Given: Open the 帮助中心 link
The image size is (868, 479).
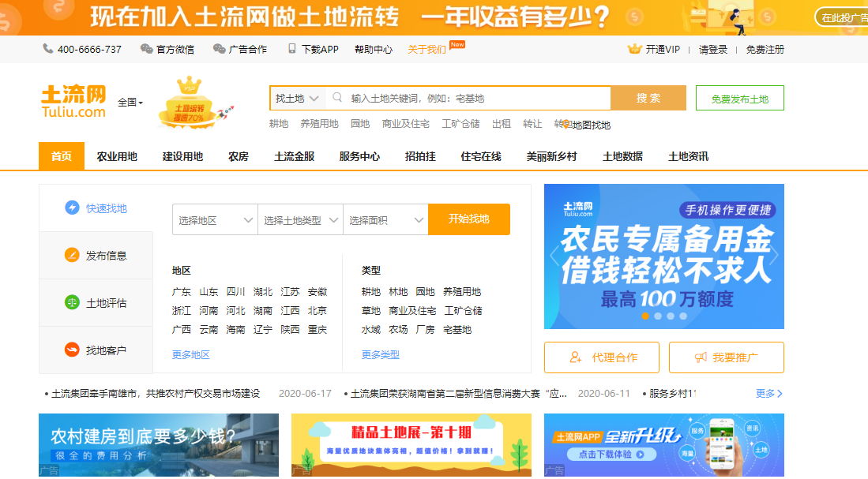Looking at the screenshot, I should (374, 49).
